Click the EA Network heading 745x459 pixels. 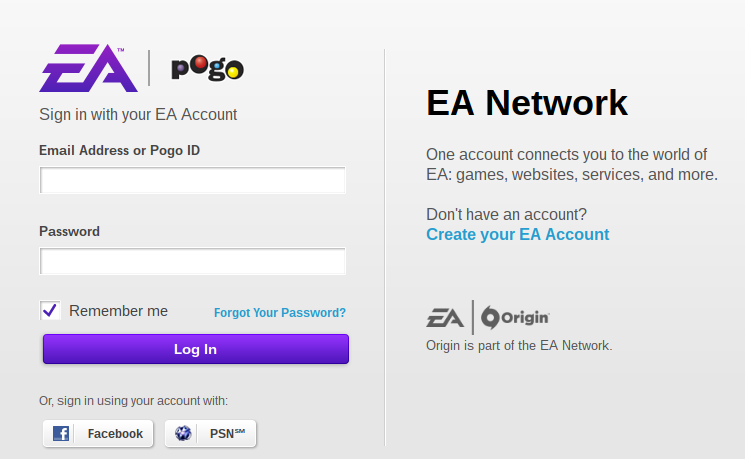click(x=527, y=103)
